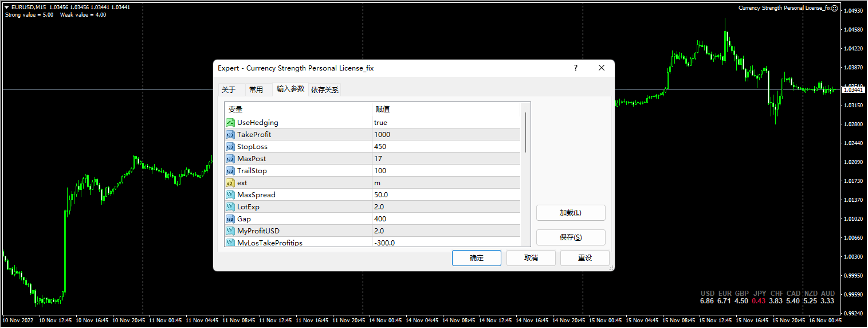Click the UseHedging variable name
The height and width of the screenshot is (328, 868).
258,123
